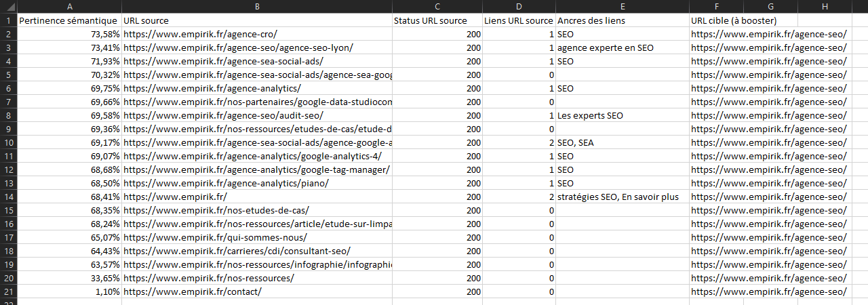Image resolution: width=868 pixels, height=305 pixels.
Task: Click the qui-sommes-nous/ source URL cell
Action: (x=257, y=237)
